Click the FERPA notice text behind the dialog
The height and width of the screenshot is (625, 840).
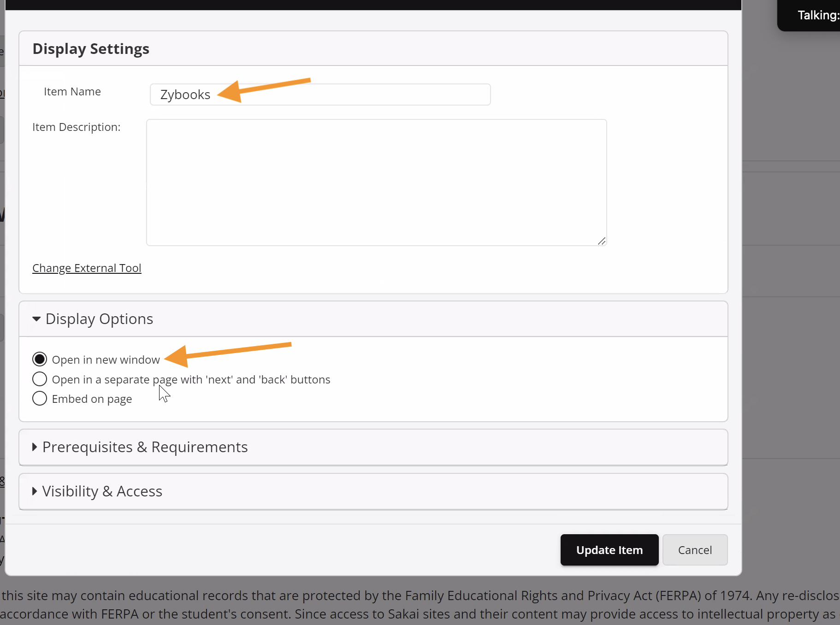pyautogui.click(x=420, y=605)
